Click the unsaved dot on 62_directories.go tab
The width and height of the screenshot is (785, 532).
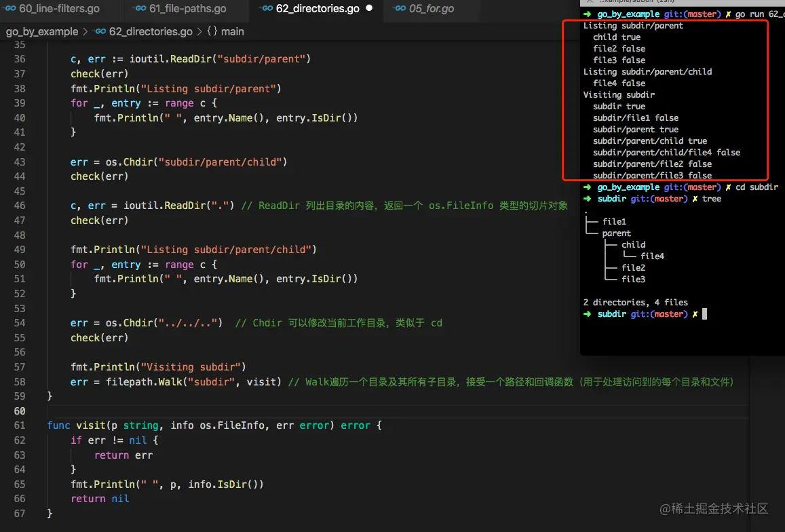[x=369, y=8]
